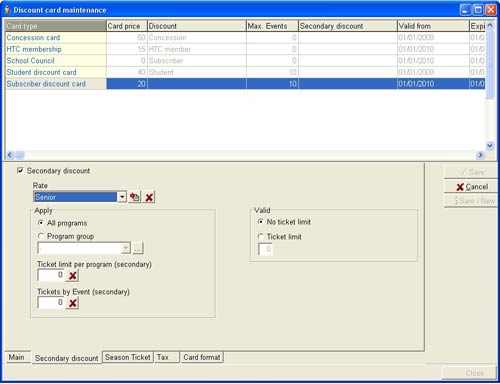Viewport: 500px width, 384px height.
Task: Select the Program group radio button
Action: click(41, 236)
